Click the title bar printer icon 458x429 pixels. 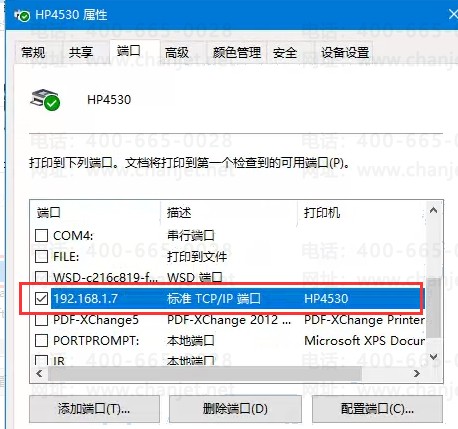tap(22, 15)
